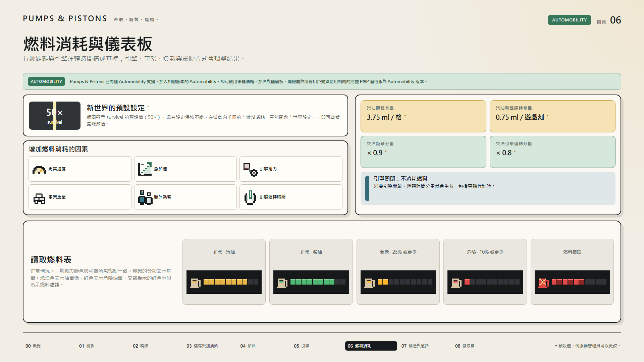Viewport: 644px width, 362px height.
Task: Click the 增加燃料消耗的因素 heading
Action: pos(58,149)
